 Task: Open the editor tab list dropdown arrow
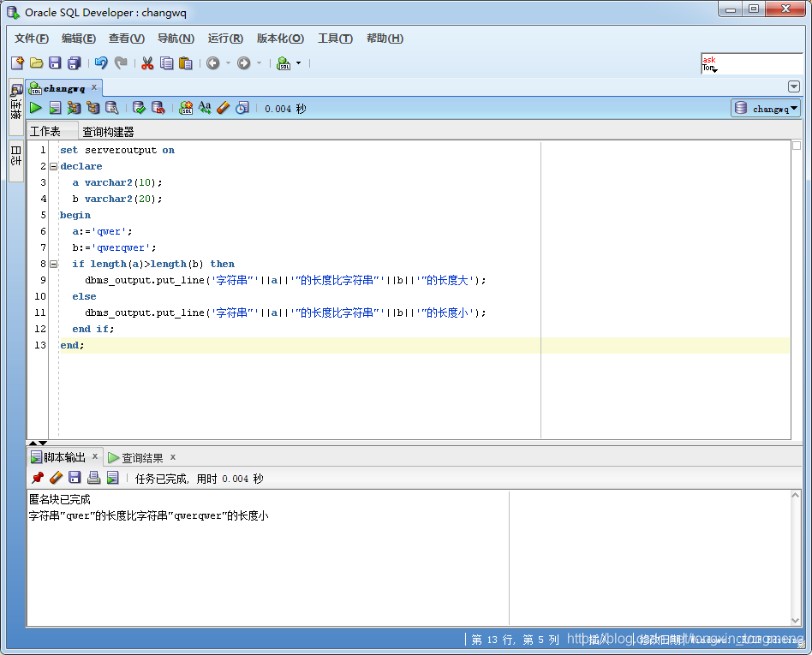pyautogui.click(x=793, y=86)
